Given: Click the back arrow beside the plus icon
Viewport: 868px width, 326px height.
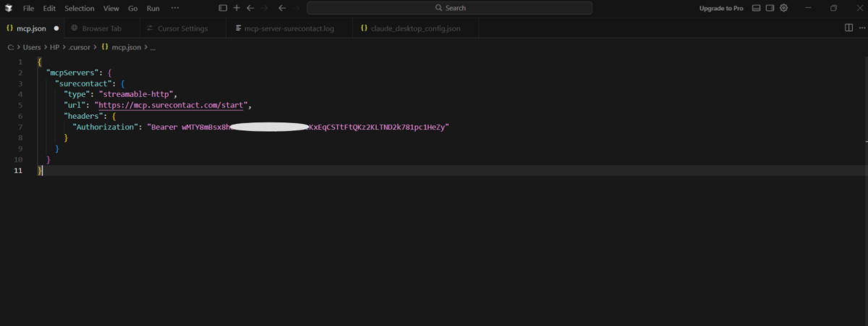Looking at the screenshot, I should [250, 8].
